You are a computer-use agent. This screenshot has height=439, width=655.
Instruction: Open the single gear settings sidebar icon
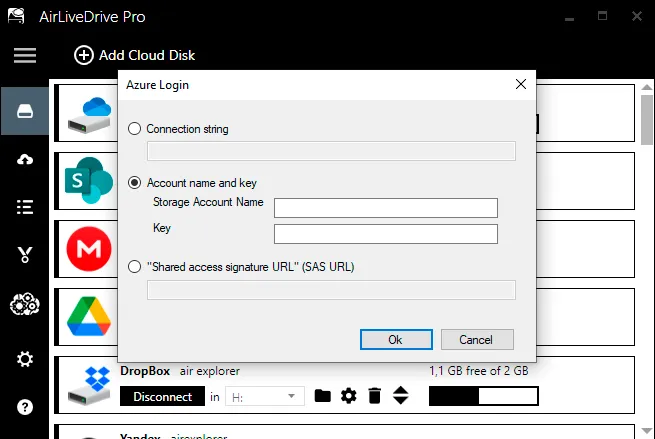[x=25, y=359]
